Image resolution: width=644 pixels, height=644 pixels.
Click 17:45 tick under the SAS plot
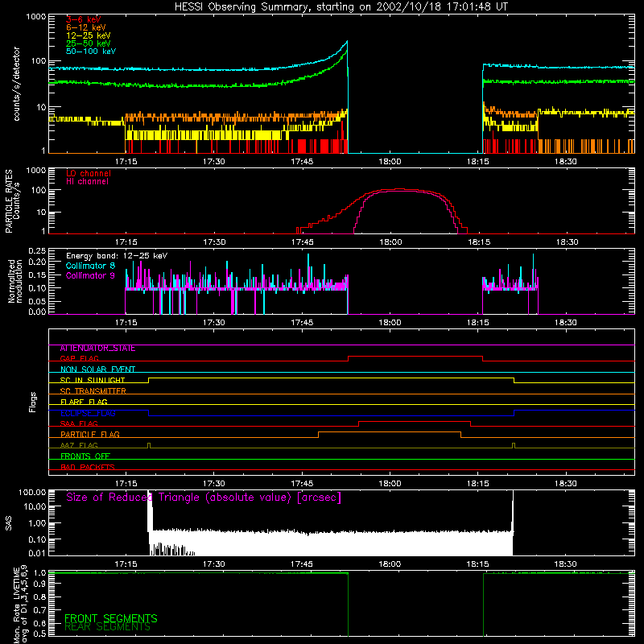pos(302,564)
